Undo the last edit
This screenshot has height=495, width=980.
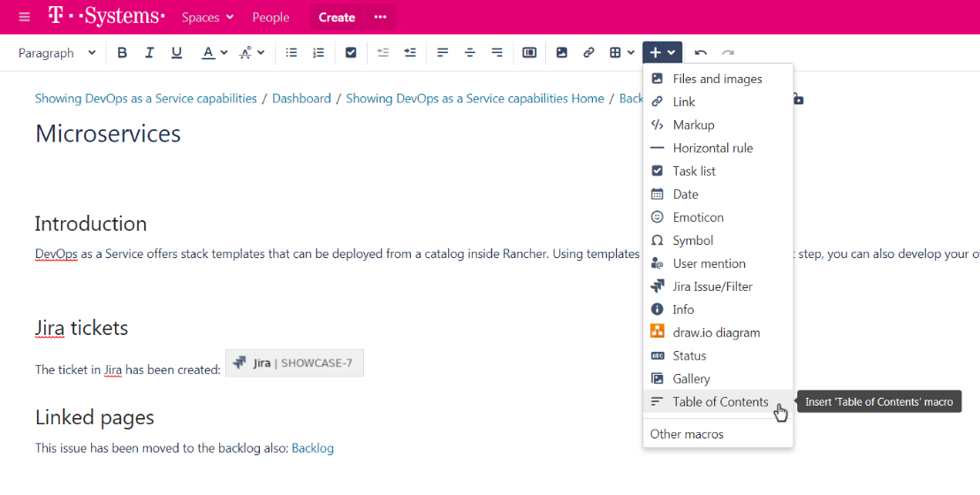(701, 53)
